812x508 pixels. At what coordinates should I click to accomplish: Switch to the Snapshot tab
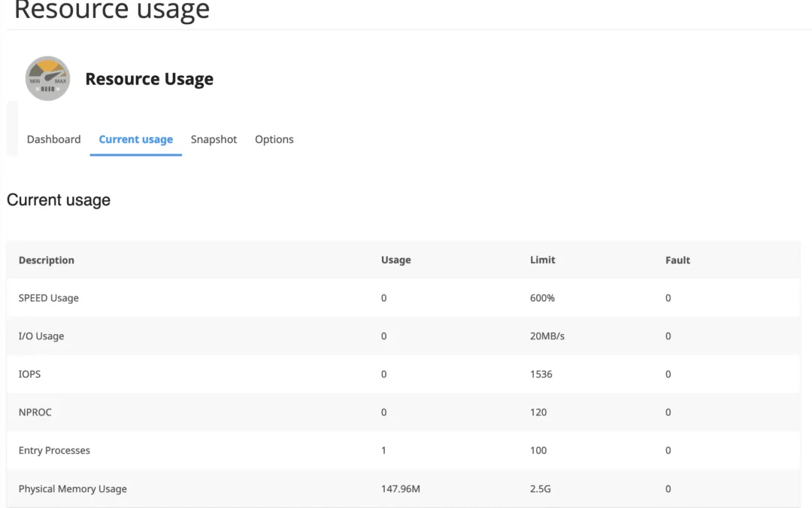coord(214,139)
